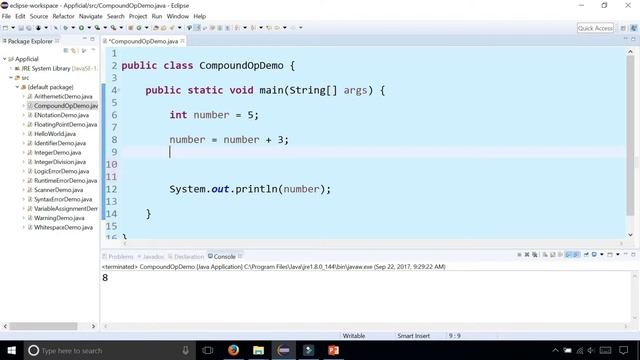The height and width of the screenshot is (360, 640).
Task: Click the Task View taskbar icon
Action: [208, 350]
